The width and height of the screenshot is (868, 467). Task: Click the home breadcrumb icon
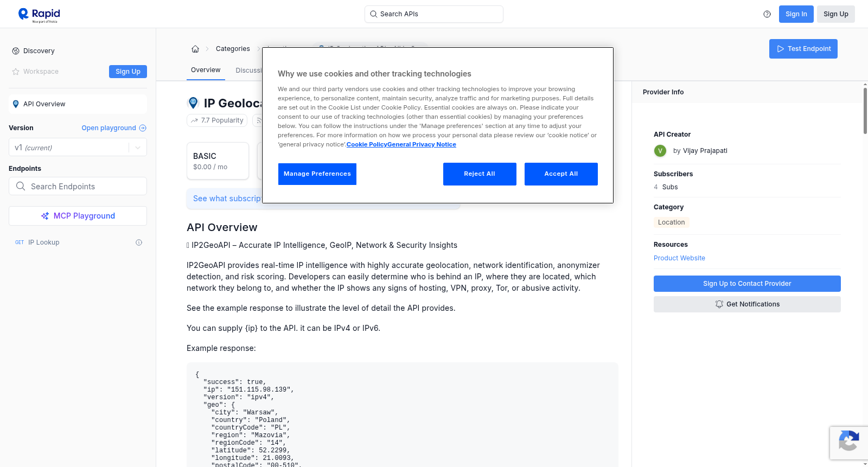coord(195,49)
